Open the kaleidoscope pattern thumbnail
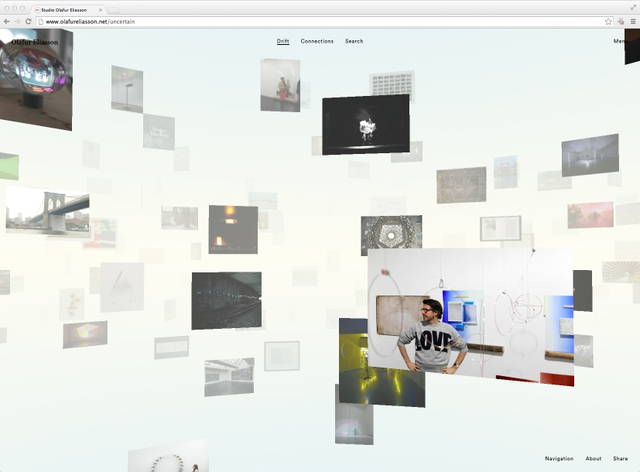This screenshot has height=472, width=640. pos(391,232)
